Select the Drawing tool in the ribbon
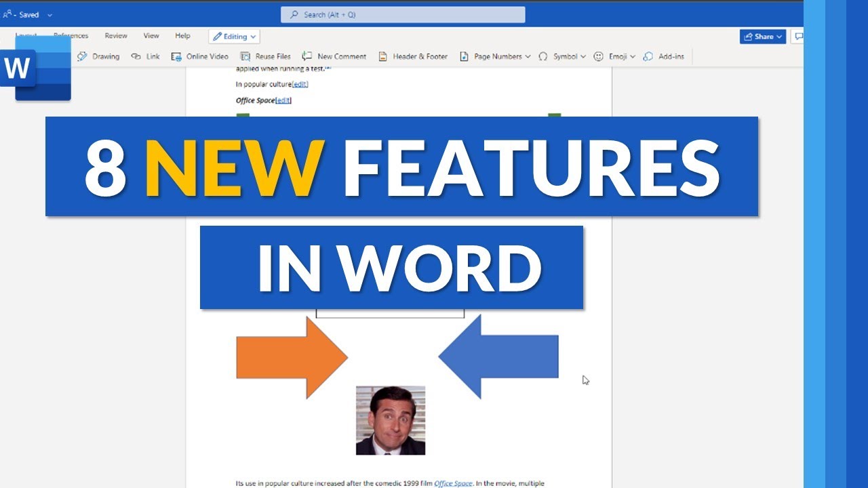868x488 pixels. (x=98, y=56)
